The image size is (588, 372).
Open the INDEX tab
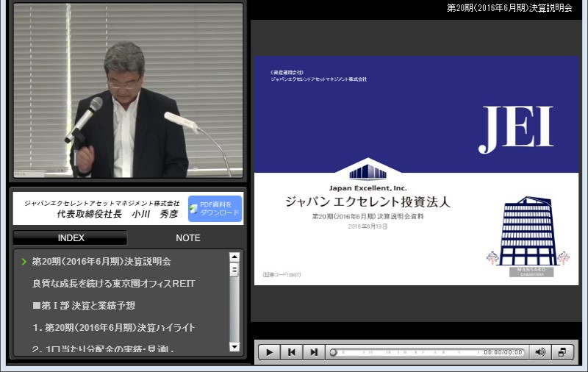(71, 237)
